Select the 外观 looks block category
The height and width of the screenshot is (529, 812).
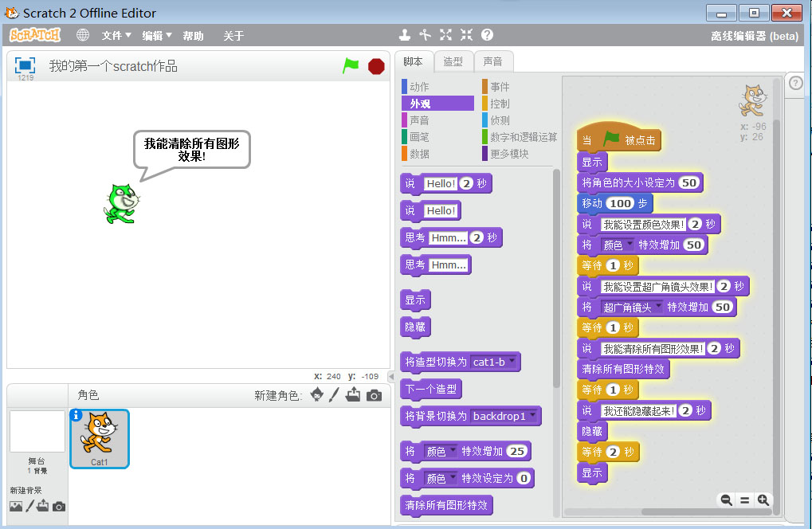click(437, 104)
